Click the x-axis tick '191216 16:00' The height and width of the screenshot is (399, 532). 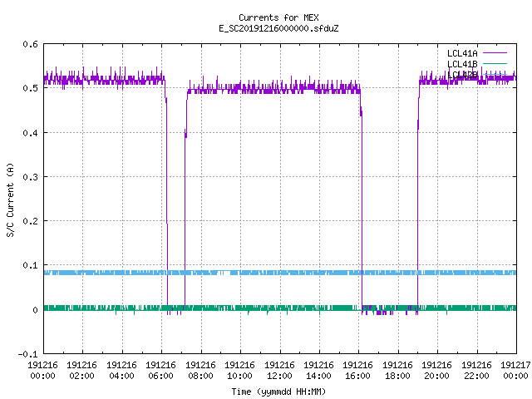coord(358,371)
